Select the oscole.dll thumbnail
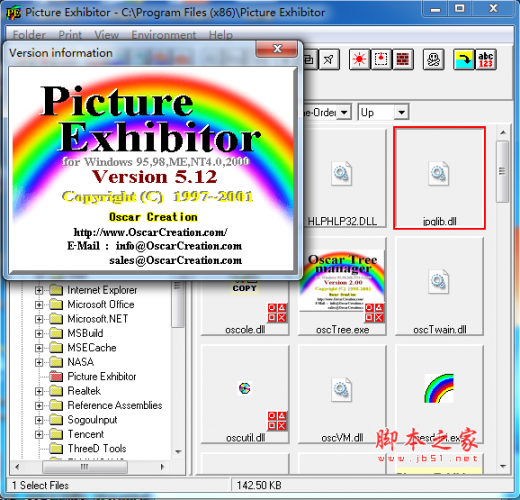The image size is (520, 500). [245, 307]
